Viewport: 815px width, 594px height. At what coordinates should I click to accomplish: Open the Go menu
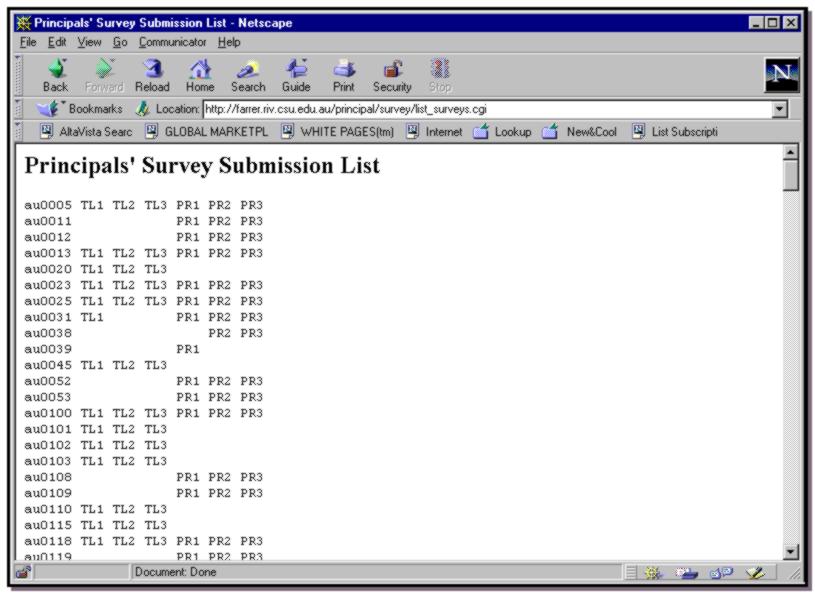120,42
